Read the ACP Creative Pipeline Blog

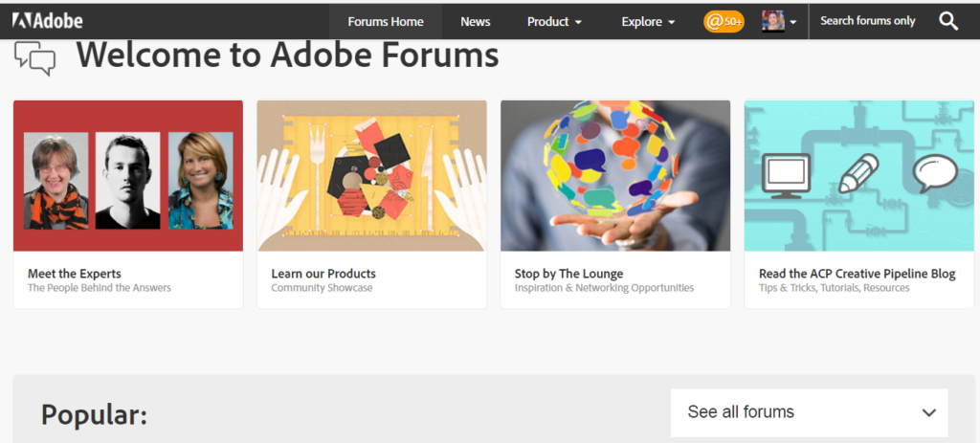[857, 274]
